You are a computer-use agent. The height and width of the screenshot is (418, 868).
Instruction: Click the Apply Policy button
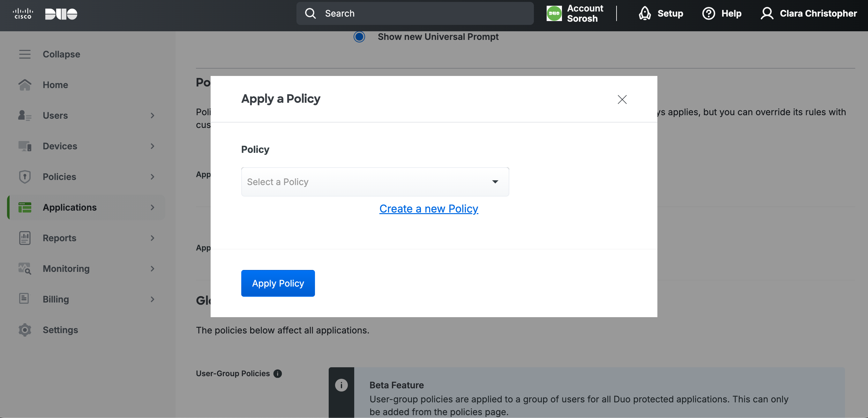coord(278,283)
